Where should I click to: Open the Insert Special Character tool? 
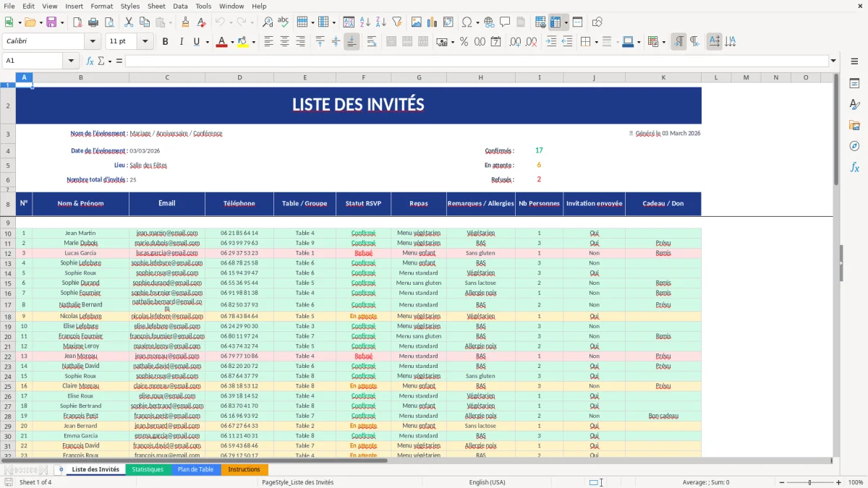pyautogui.click(x=467, y=22)
